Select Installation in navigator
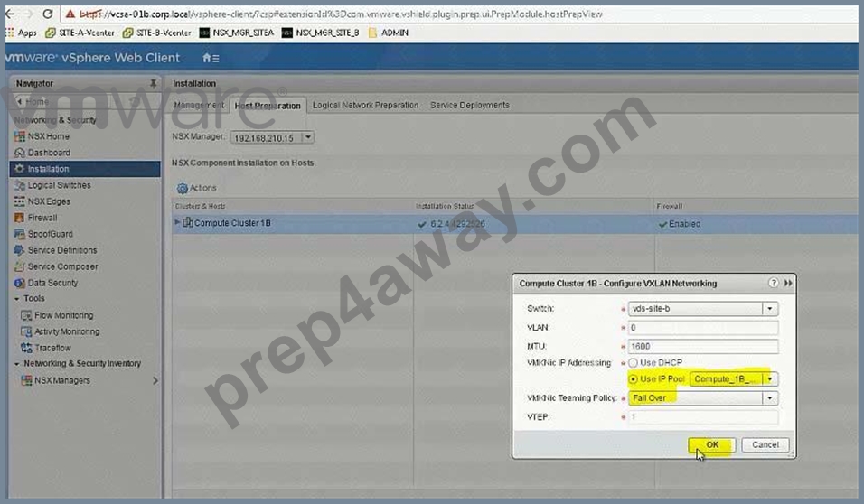The image size is (864, 504). tap(85, 169)
